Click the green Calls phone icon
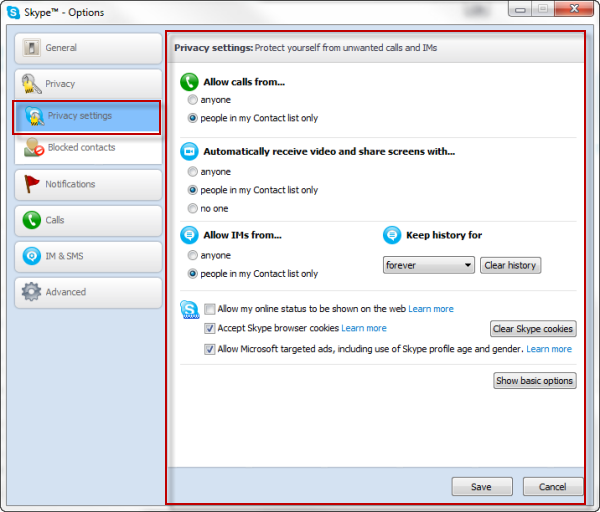The height and width of the screenshot is (512, 600). [x=31, y=220]
